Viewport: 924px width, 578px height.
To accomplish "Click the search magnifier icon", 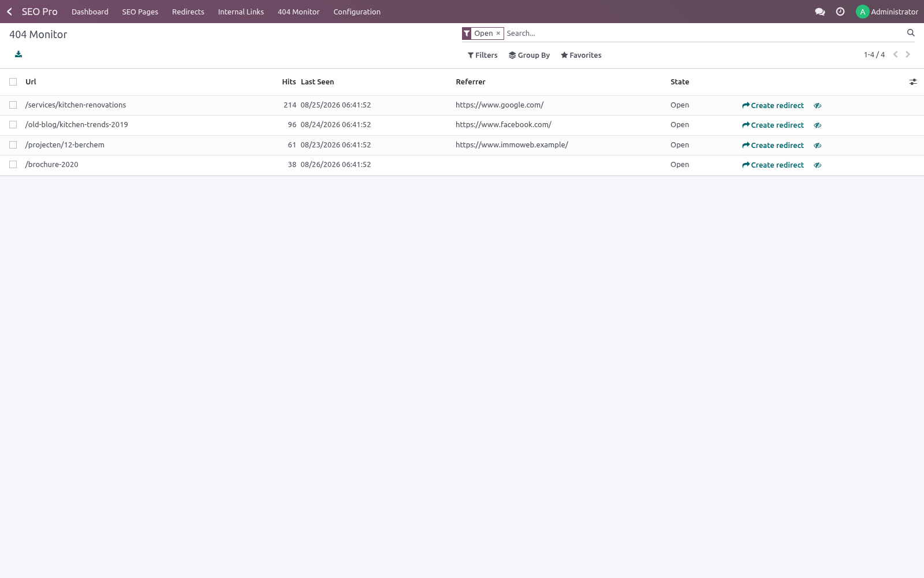I will tap(911, 33).
